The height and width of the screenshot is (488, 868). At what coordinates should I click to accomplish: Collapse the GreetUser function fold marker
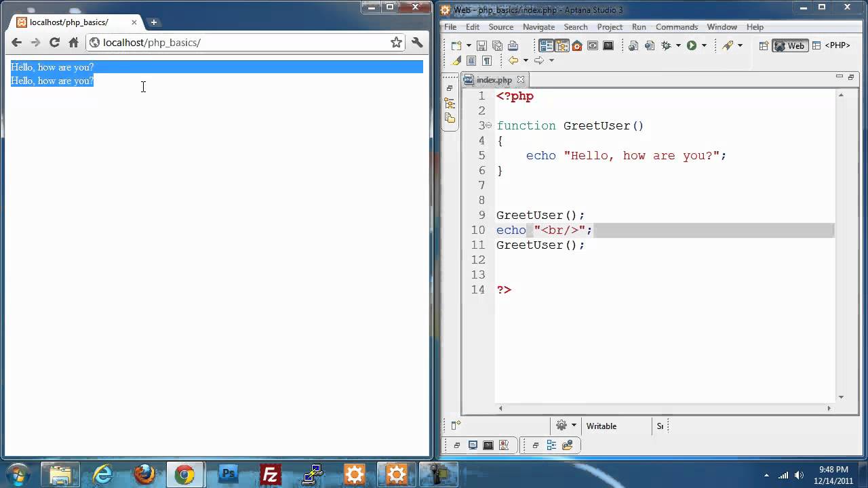point(489,125)
